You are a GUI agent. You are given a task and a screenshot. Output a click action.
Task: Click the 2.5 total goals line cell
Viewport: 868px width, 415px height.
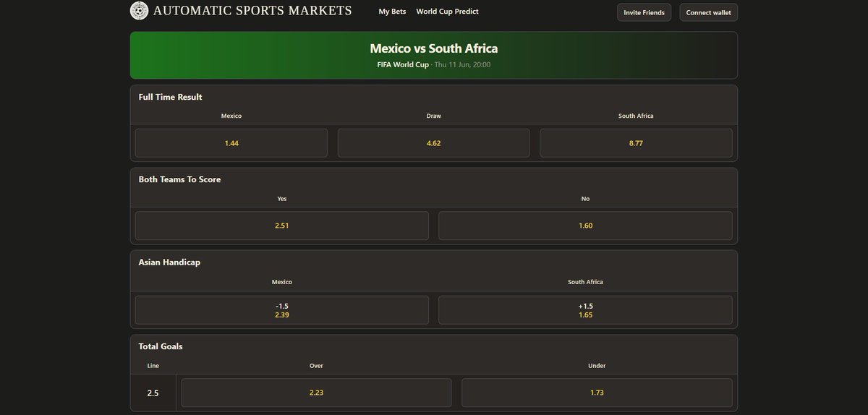153,393
